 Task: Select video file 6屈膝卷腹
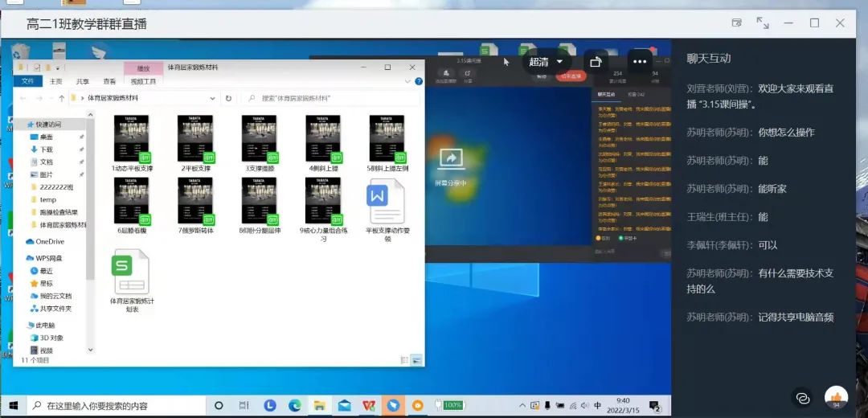pos(132,206)
